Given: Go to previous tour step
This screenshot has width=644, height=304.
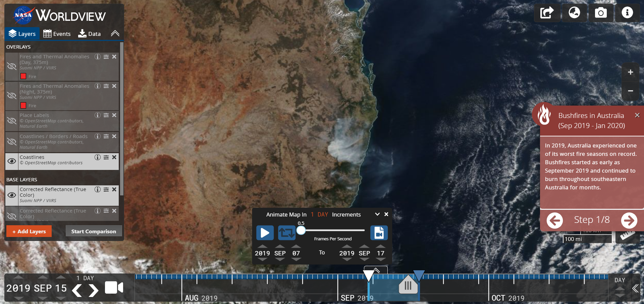Looking at the screenshot, I should coord(555,220).
